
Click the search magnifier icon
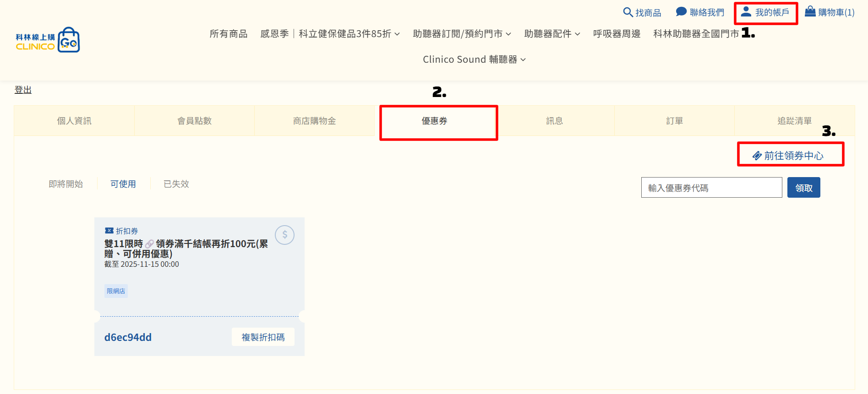click(628, 12)
